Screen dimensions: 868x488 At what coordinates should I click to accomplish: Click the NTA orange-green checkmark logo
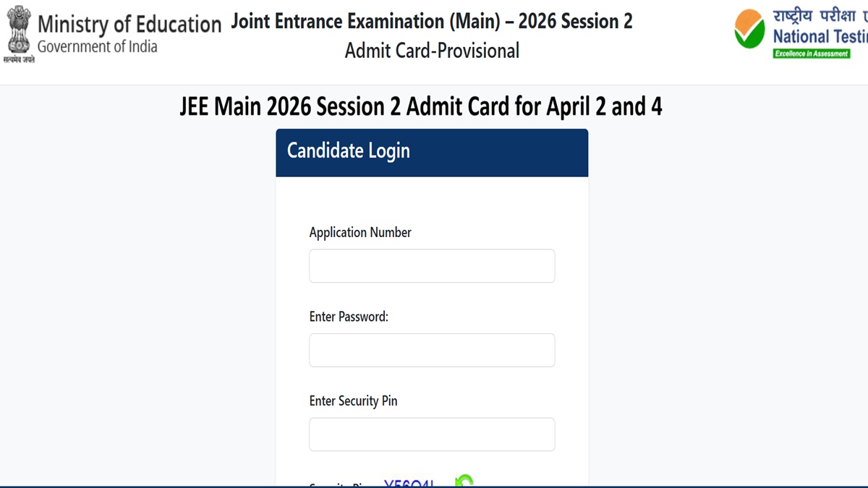point(749,30)
